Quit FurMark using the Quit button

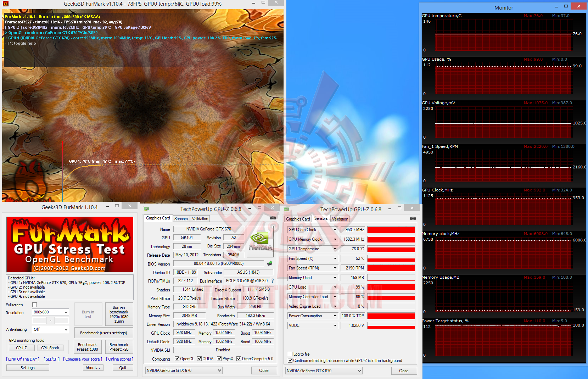point(123,368)
